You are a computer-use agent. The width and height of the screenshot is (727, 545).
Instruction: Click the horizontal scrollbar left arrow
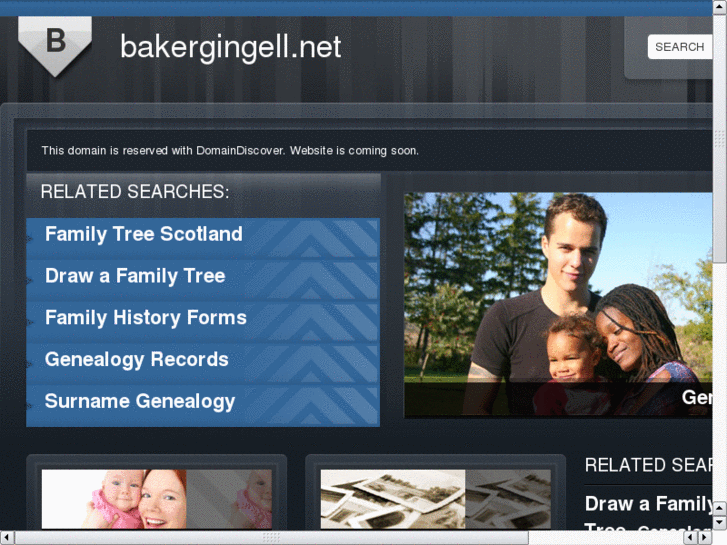6,538
